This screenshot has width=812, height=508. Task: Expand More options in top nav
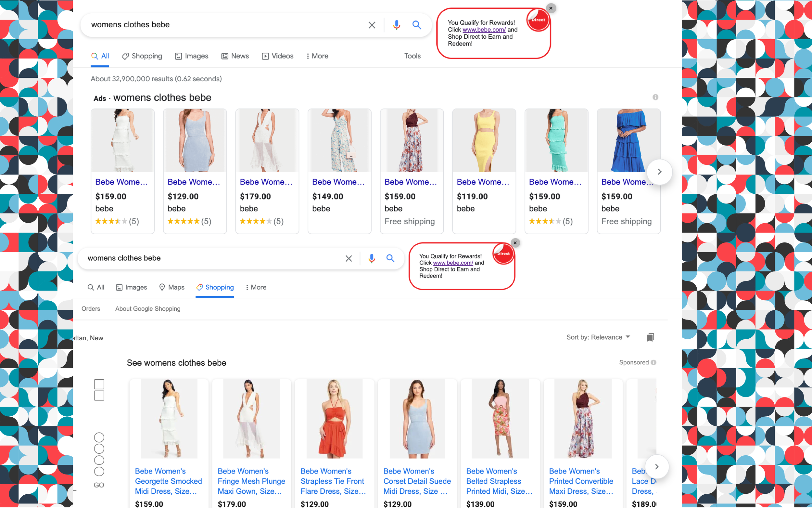pyautogui.click(x=317, y=56)
